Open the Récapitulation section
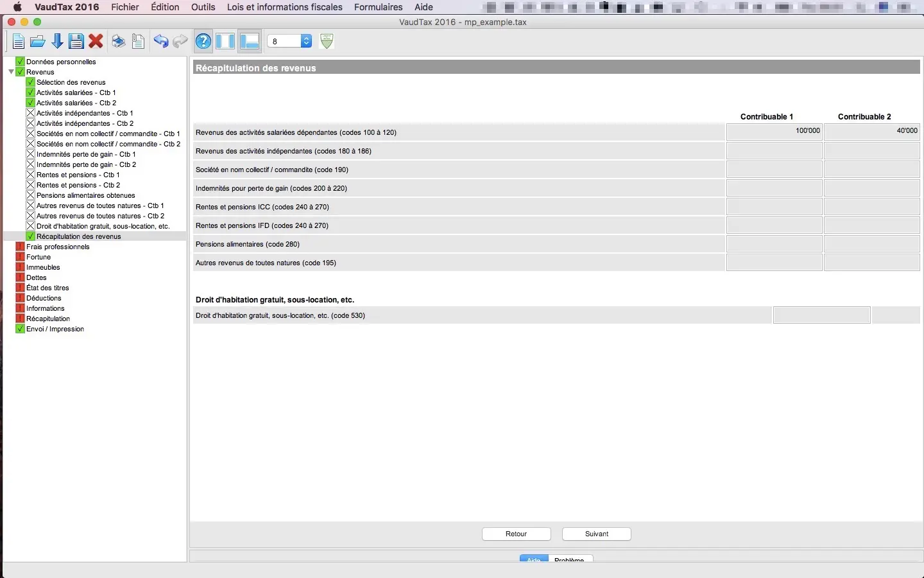 click(x=48, y=319)
